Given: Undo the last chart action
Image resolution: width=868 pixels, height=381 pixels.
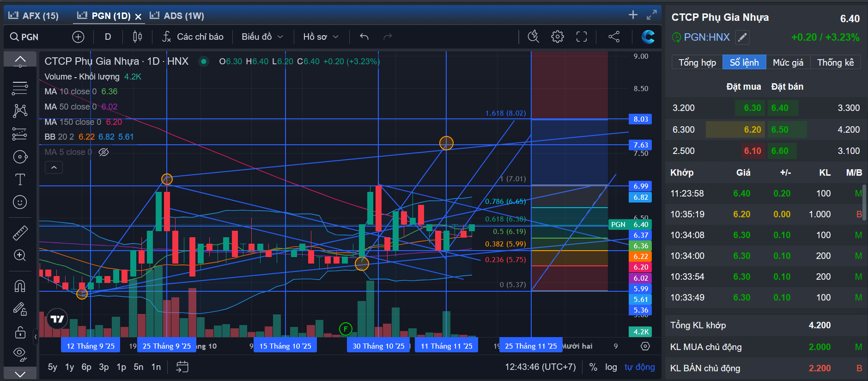Looking at the screenshot, I should pos(364,37).
